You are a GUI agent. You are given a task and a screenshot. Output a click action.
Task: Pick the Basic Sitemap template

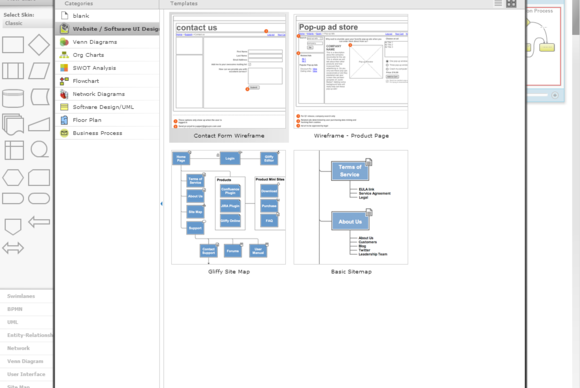tap(351, 212)
